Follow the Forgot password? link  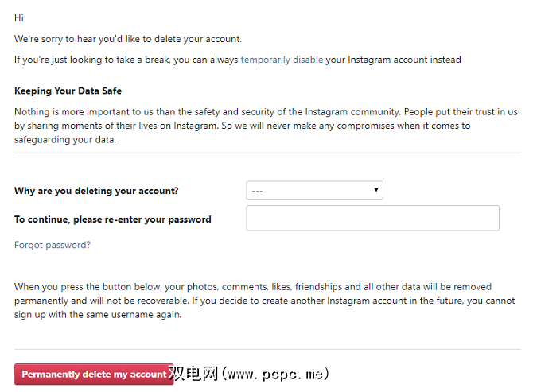(x=53, y=245)
